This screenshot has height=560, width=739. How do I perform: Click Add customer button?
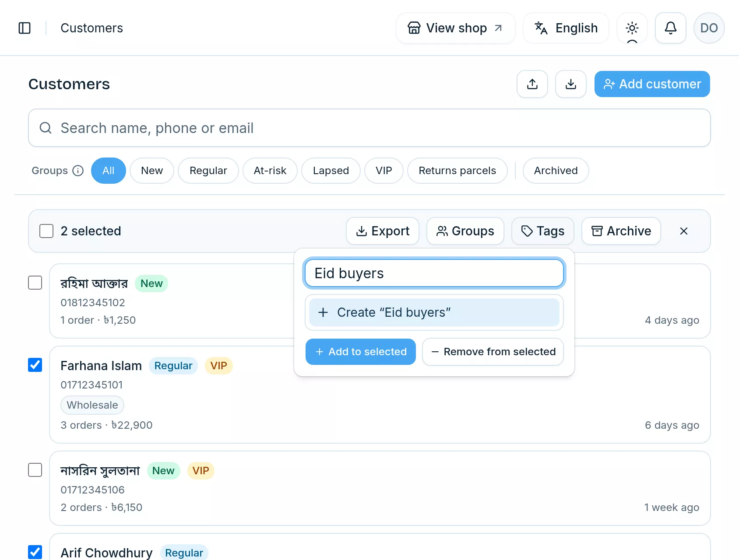(652, 84)
